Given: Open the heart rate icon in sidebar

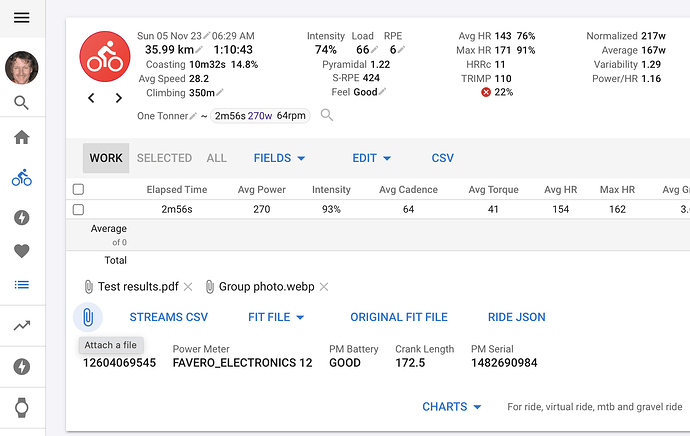Looking at the screenshot, I should pos(22,251).
